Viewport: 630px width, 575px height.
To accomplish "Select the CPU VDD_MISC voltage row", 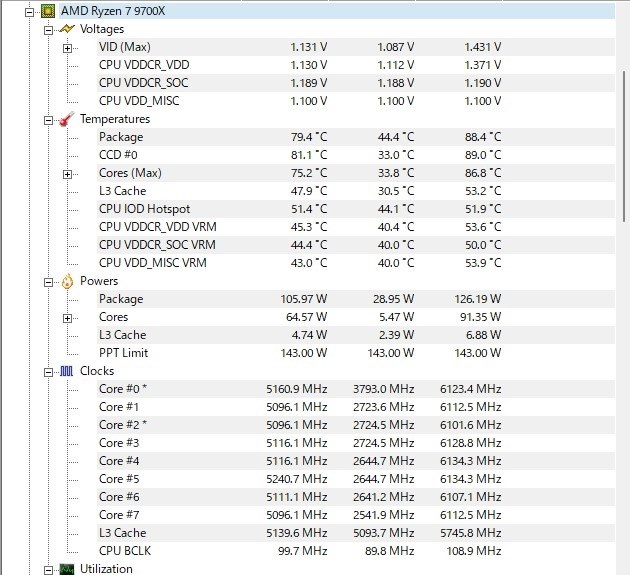I will [x=356, y=101].
